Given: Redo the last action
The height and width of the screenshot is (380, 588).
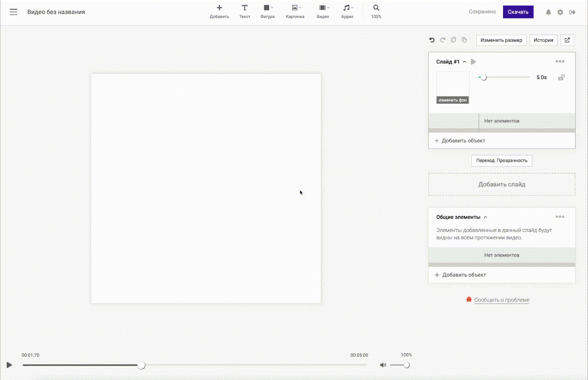Looking at the screenshot, I should click(443, 40).
